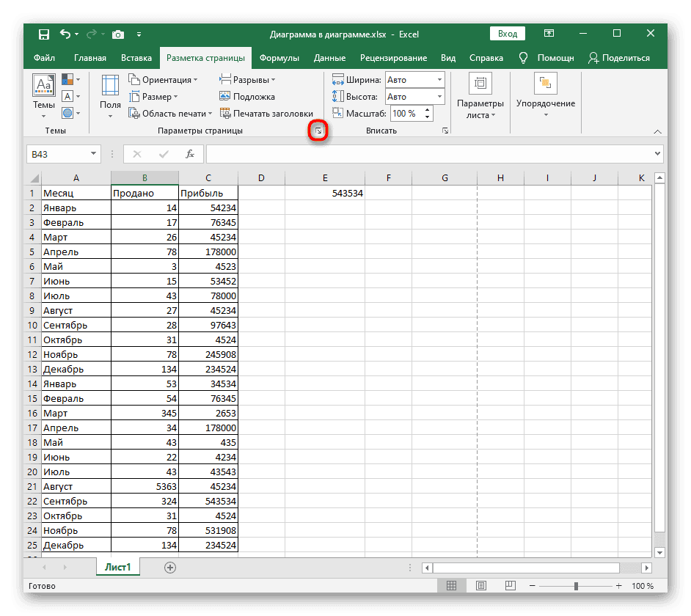Click the zoom slider handle in the status bar
Image resolution: width=691 pixels, height=616 pixels.
(x=577, y=586)
